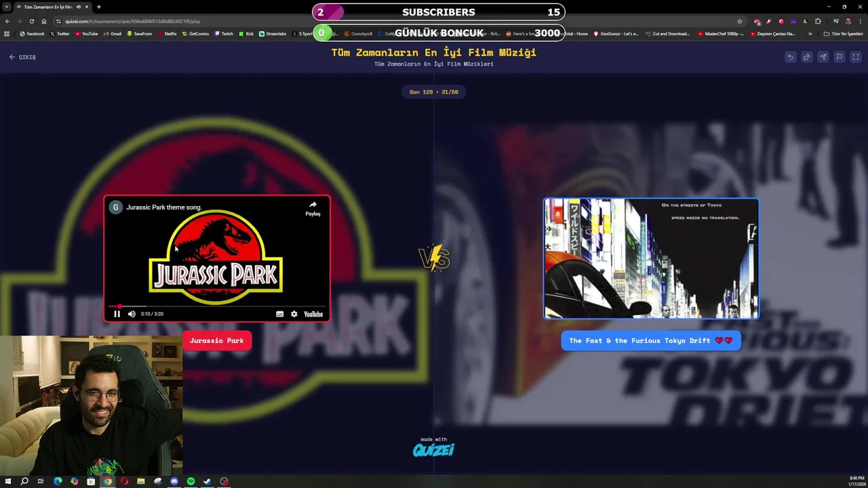Open the Kick bookmark

click(x=246, y=34)
